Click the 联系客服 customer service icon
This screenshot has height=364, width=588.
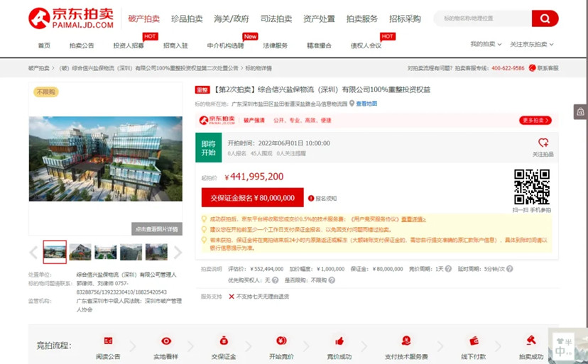click(532, 68)
